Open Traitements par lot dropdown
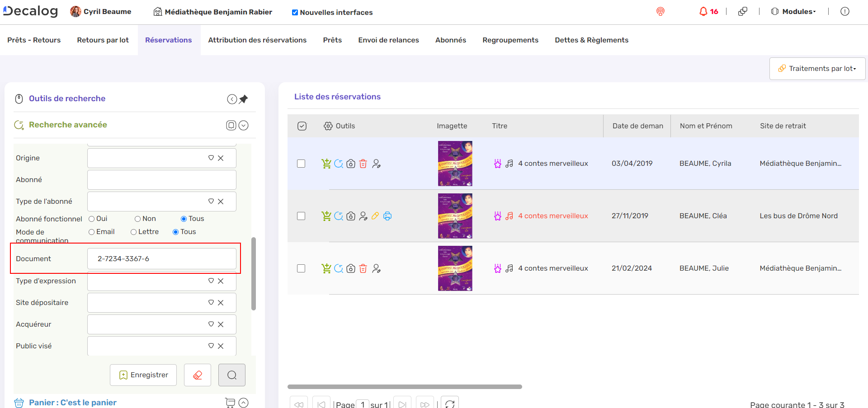868x408 pixels. tap(817, 69)
